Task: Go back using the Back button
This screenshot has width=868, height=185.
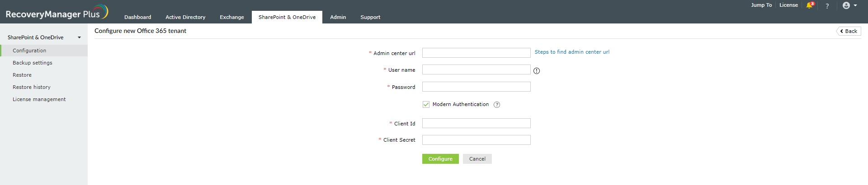Action: click(849, 31)
